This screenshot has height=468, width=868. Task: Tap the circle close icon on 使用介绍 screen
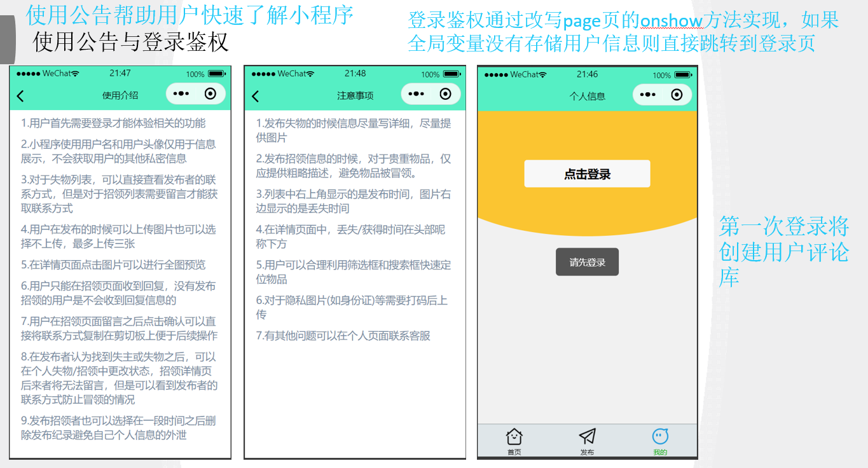point(210,94)
